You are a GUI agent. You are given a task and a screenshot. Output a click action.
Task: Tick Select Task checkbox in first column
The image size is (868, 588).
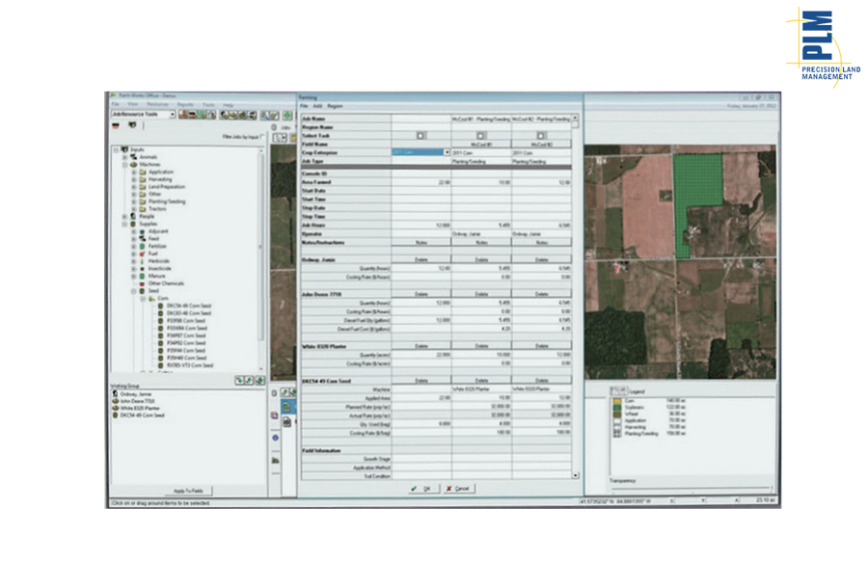(x=420, y=136)
